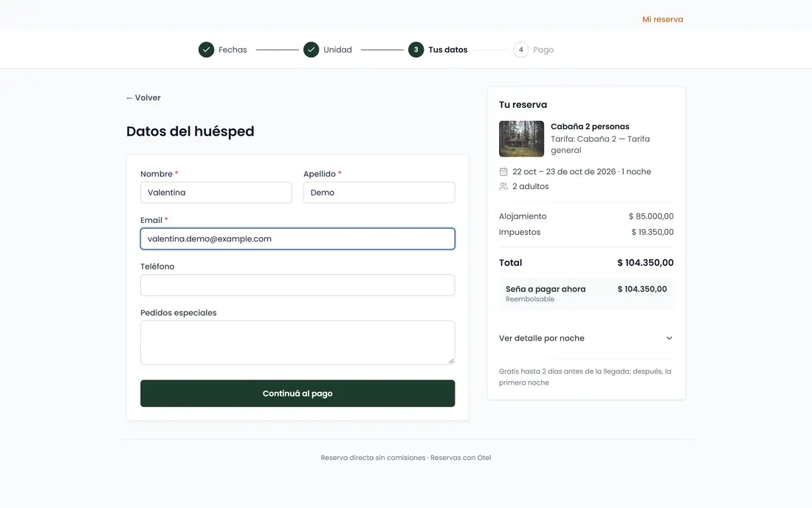Click into the Email field
This screenshot has height=508, width=812.
point(297,238)
